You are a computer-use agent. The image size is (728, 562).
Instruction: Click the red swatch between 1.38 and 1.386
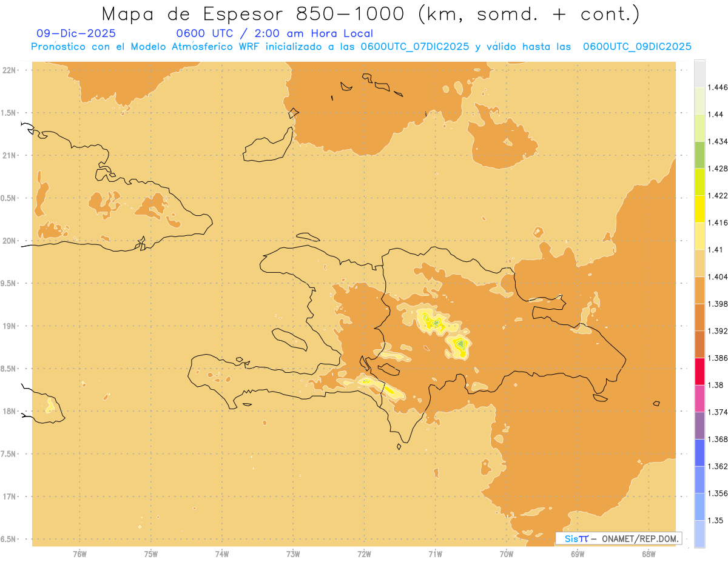(x=699, y=372)
